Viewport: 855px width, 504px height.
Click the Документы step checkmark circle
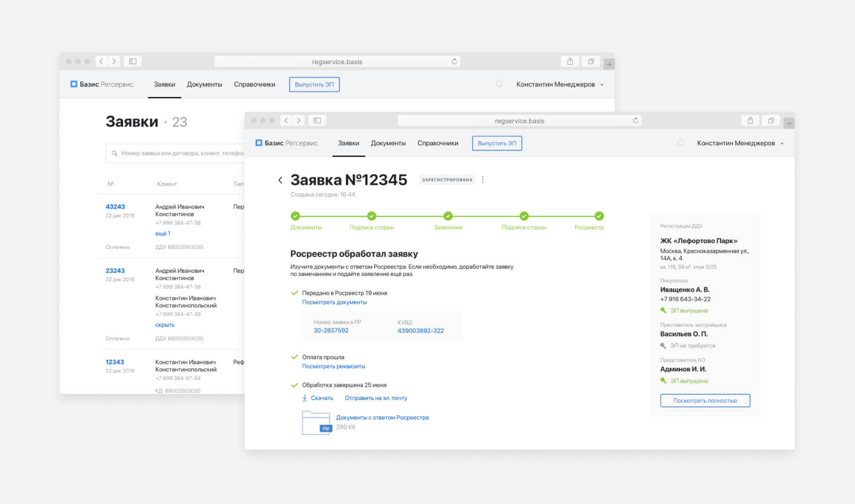295,216
